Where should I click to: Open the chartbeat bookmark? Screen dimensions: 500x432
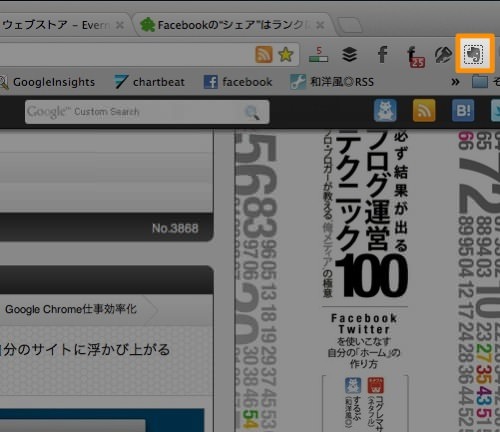pyautogui.click(x=149, y=82)
